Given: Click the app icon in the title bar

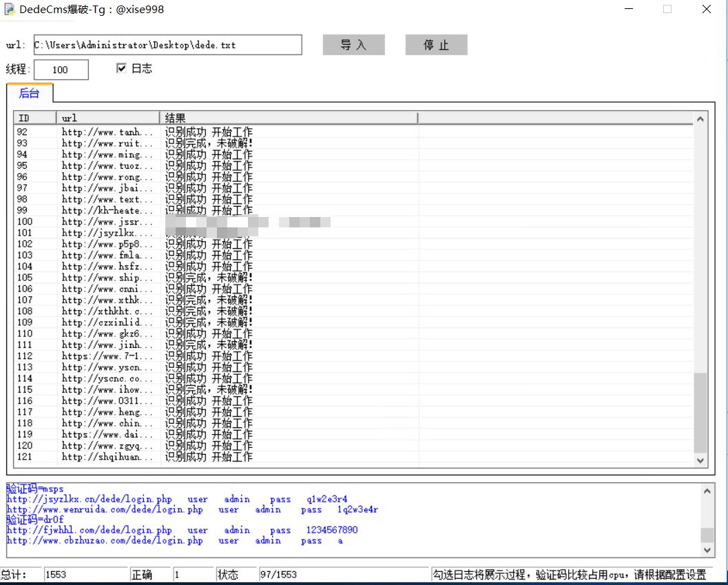Looking at the screenshot, I should click(x=9, y=9).
